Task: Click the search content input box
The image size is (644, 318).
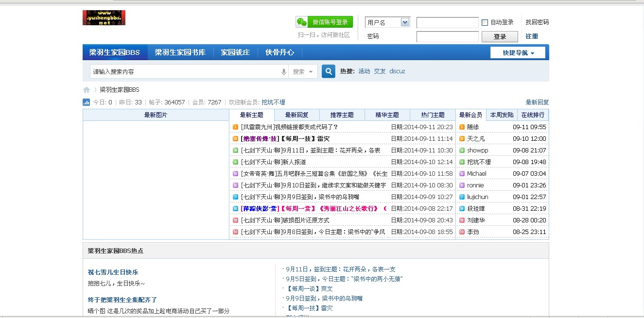Action: 185,72
